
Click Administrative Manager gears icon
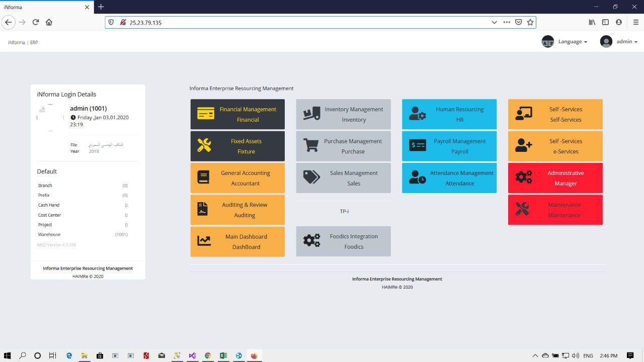[x=523, y=177]
